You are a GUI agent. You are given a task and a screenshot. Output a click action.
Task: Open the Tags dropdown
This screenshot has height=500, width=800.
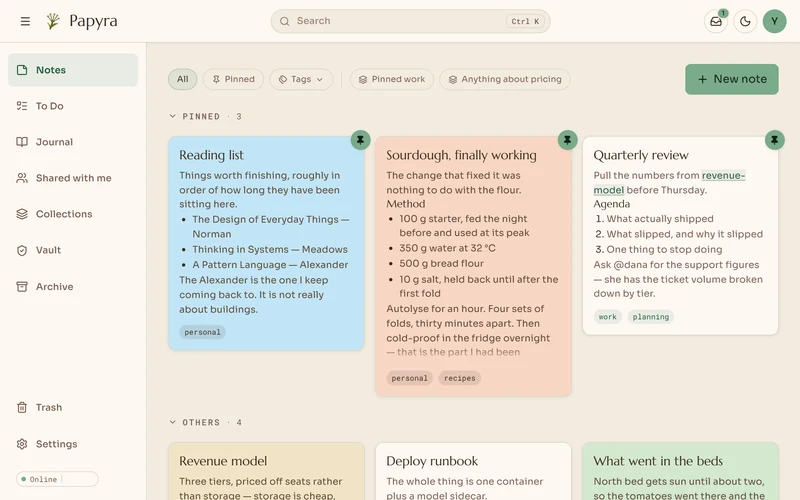[301, 80]
